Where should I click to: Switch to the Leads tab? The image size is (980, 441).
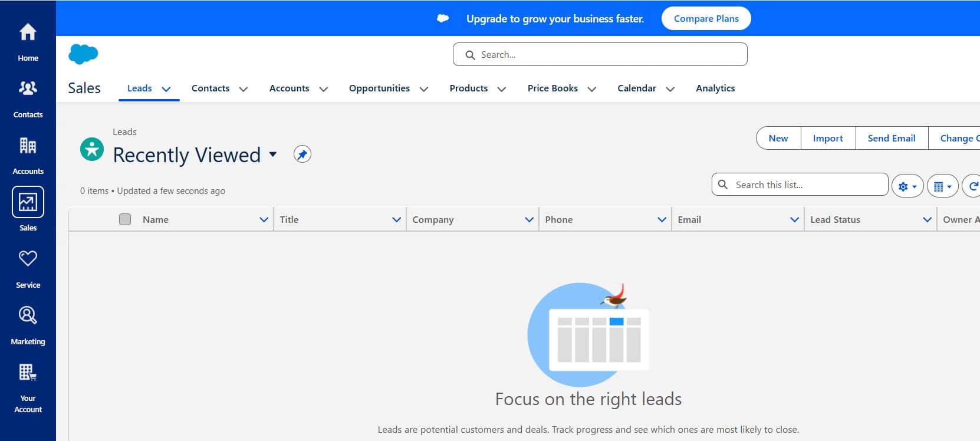click(x=140, y=88)
